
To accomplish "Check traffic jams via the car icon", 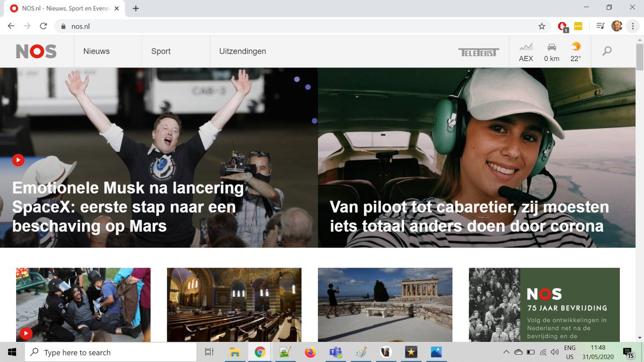I will (x=552, y=52).
